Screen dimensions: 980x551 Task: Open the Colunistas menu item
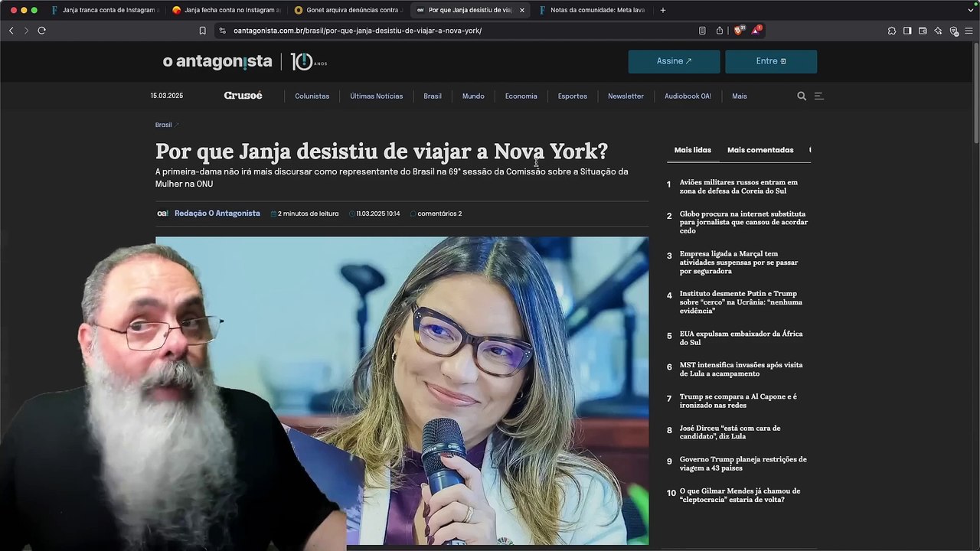[312, 96]
